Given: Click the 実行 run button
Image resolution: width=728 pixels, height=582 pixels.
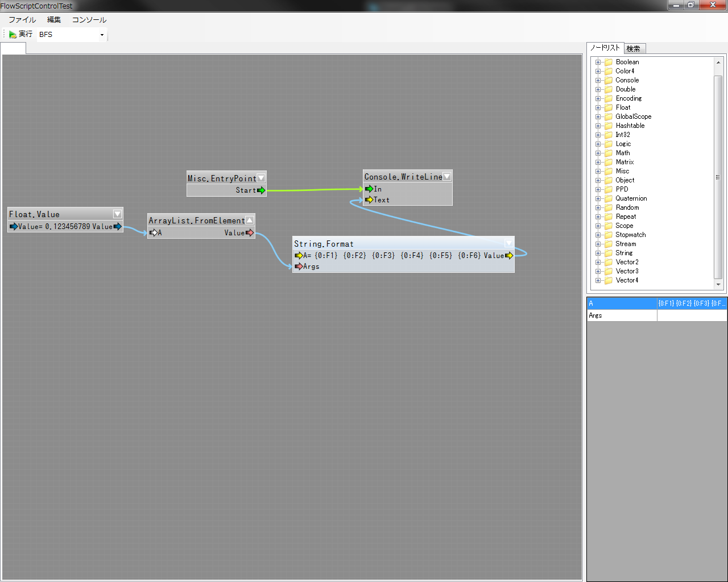Looking at the screenshot, I should tap(21, 35).
